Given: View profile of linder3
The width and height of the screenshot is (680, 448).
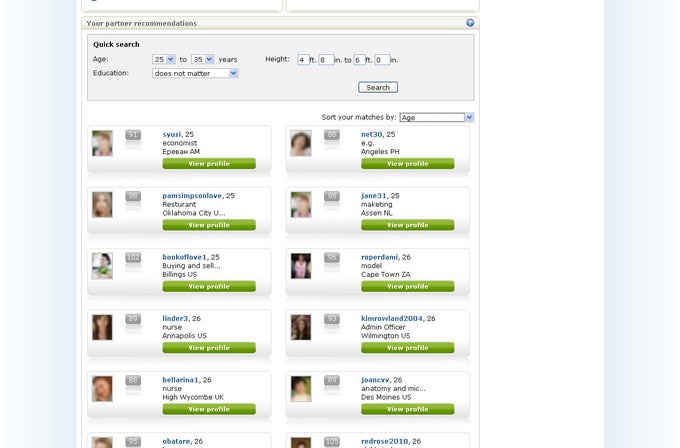Looking at the screenshot, I should coord(209,348).
